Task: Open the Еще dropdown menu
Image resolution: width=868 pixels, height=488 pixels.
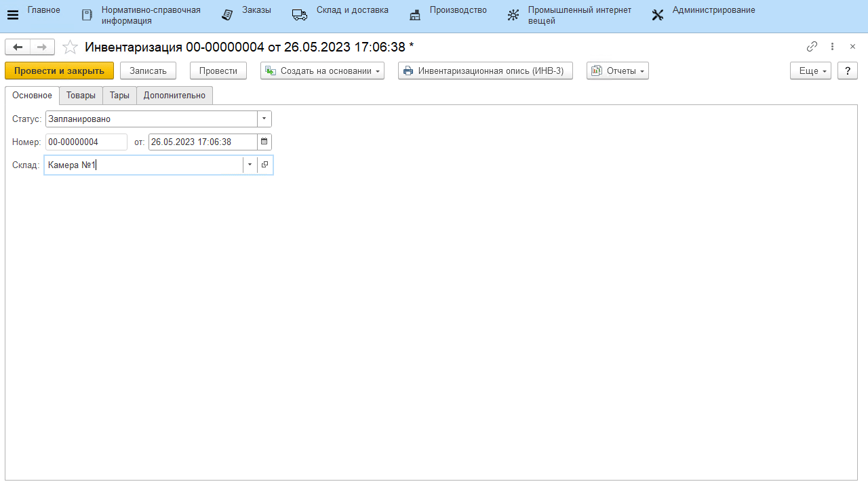Action: [x=810, y=70]
